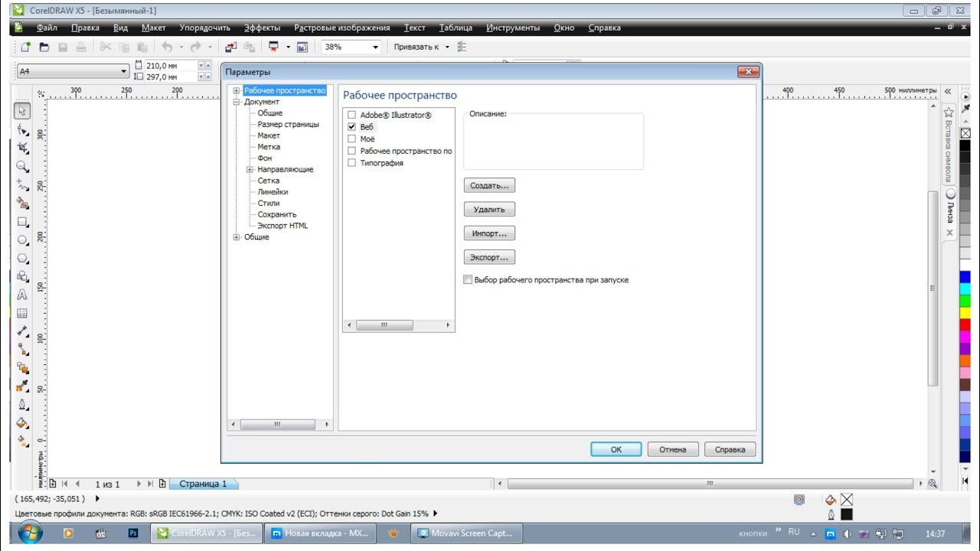The width and height of the screenshot is (980, 551).
Task: Select the Table tool
Action: pyautogui.click(x=22, y=313)
